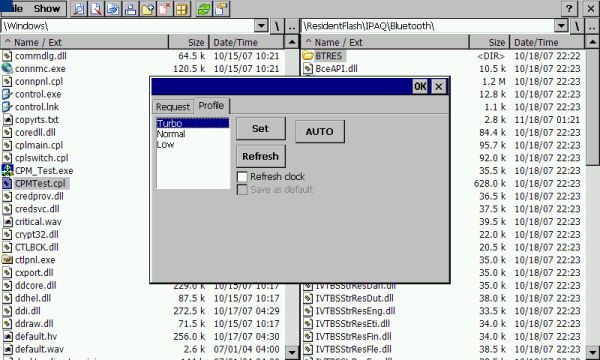Expand the \Windows\ path dropdown
Viewport: 600px width, 360px height.
click(x=261, y=26)
